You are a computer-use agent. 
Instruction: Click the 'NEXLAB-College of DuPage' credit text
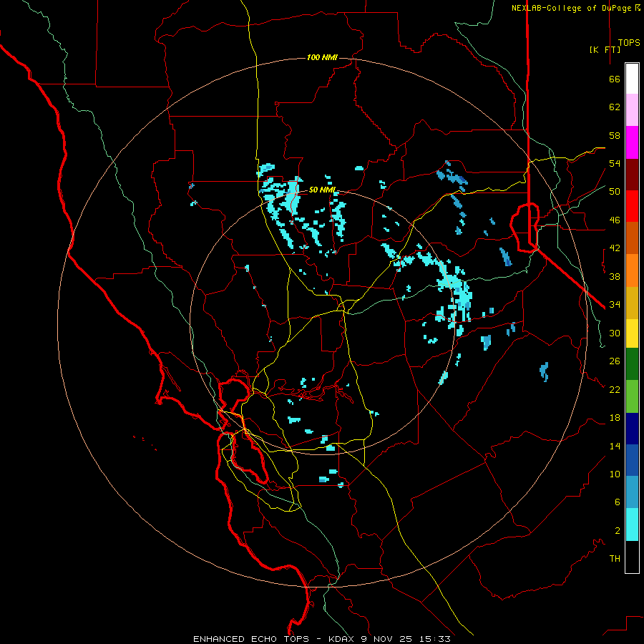tap(572, 8)
